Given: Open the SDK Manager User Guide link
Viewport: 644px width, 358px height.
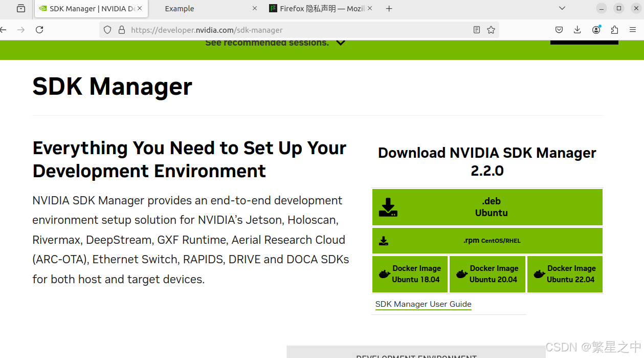Looking at the screenshot, I should [424, 304].
